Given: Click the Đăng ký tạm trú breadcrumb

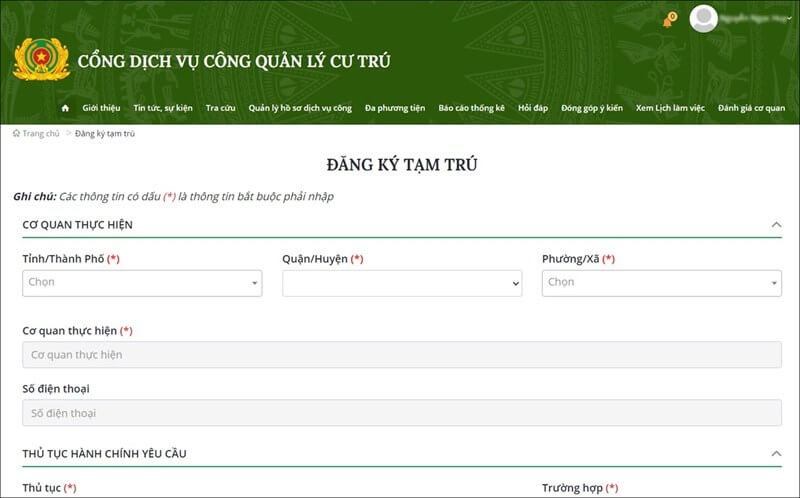Looking at the screenshot, I should (x=105, y=134).
